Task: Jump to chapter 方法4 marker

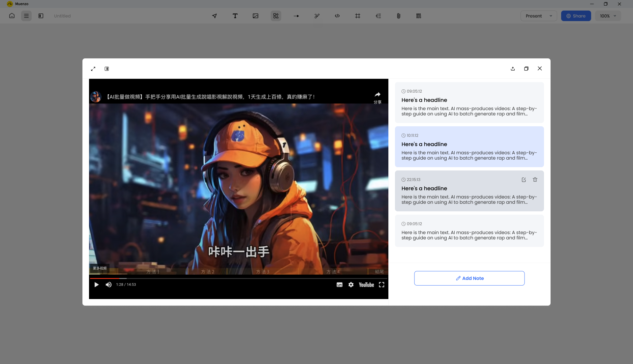Action: click(x=333, y=272)
